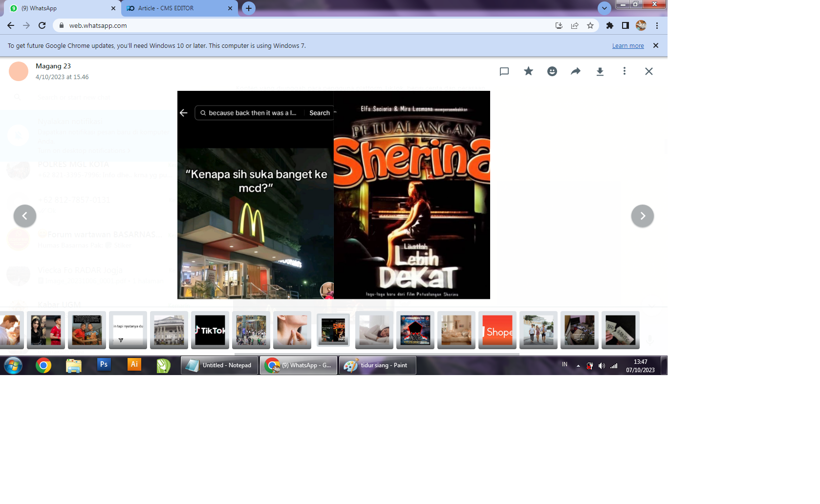The width and height of the screenshot is (820, 504).
Task: Click the McDonald's and Sherina main image
Action: (334, 195)
